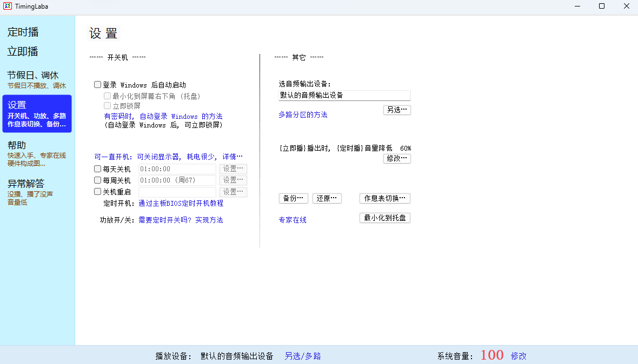Click the 默认的音频输出设备 text field
Viewport: 638px width, 364px height.
click(x=344, y=96)
